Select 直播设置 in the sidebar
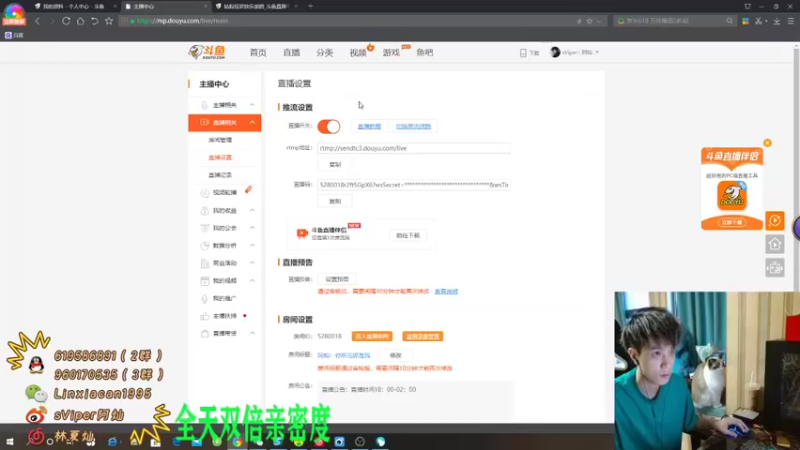Image resolution: width=800 pixels, height=450 pixels. [220, 157]
